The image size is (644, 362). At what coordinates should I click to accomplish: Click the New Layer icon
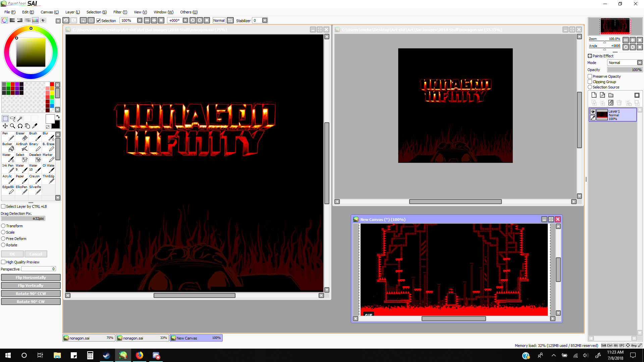click(594, 95)
